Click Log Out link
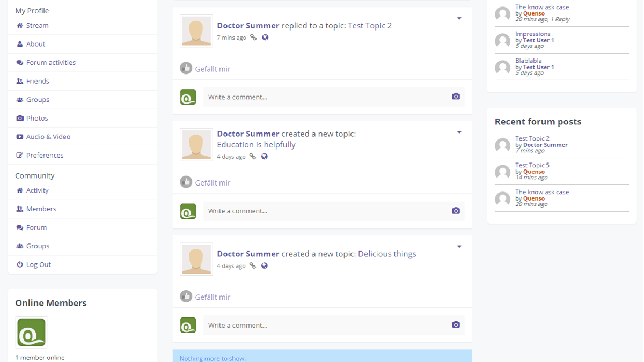This screenshot has height=362, width=644. (39, 264)
